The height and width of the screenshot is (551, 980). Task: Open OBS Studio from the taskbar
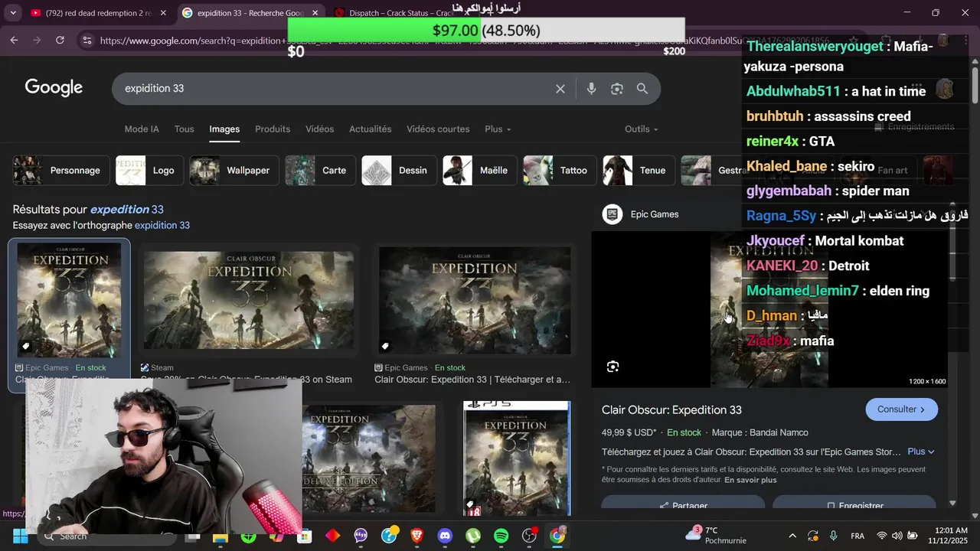[x=530, y=536]
